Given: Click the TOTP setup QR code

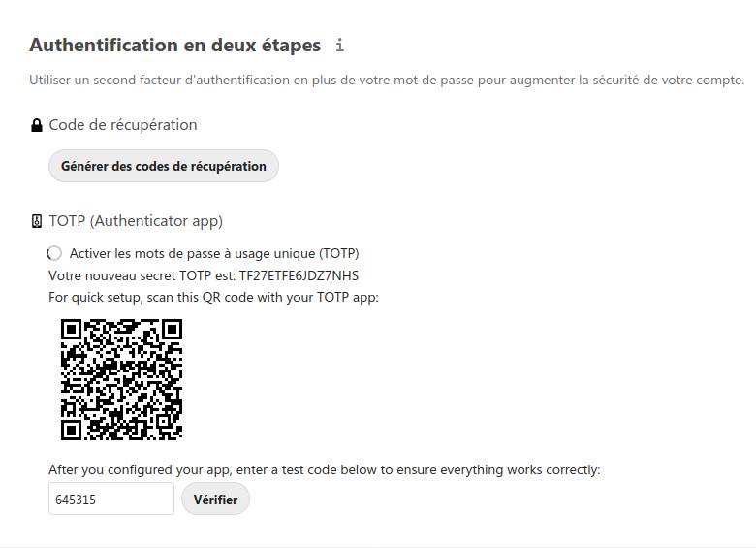Looking at the screenshot, I should coord(121,379).
